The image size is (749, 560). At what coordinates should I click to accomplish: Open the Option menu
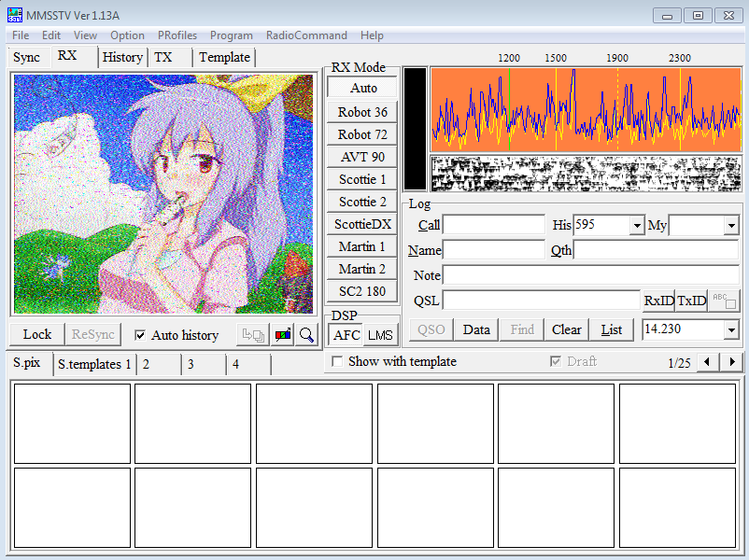127,35
